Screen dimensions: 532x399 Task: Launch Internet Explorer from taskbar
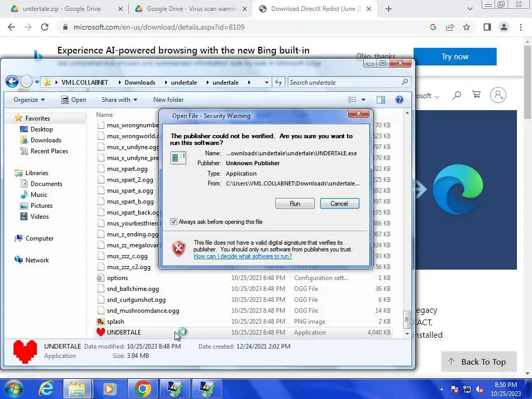click(x=46, y=389)
